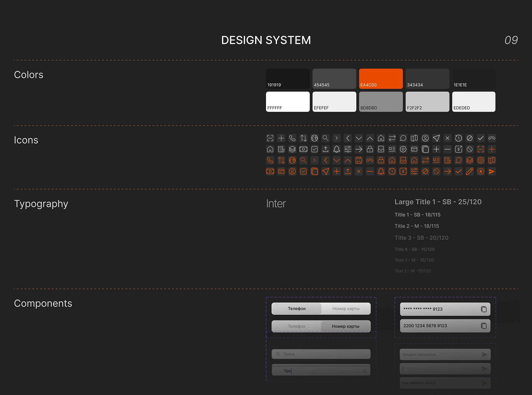Click the white history clock icon
This screenshot has width=532, height=395.
pos(459,138)
